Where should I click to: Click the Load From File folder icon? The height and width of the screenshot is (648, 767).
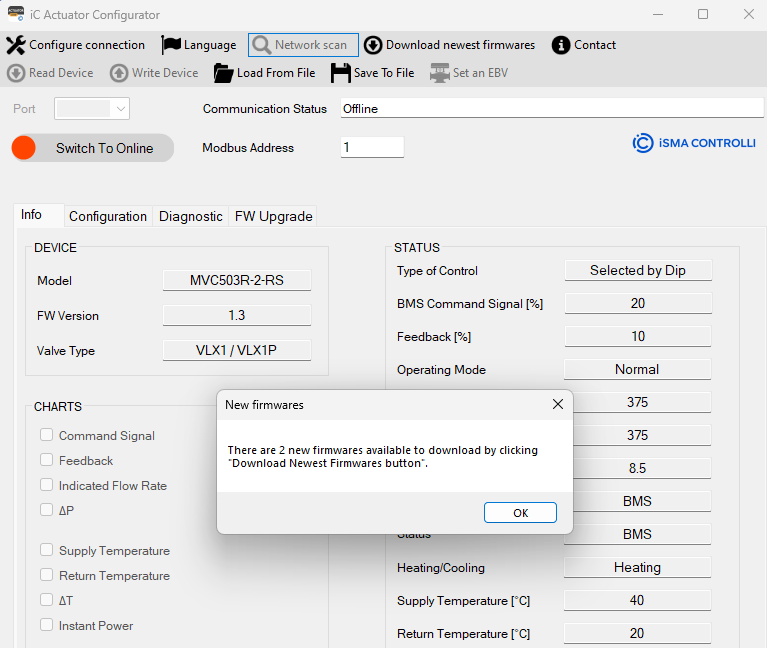pyautogui.click(x=223, y=73)
